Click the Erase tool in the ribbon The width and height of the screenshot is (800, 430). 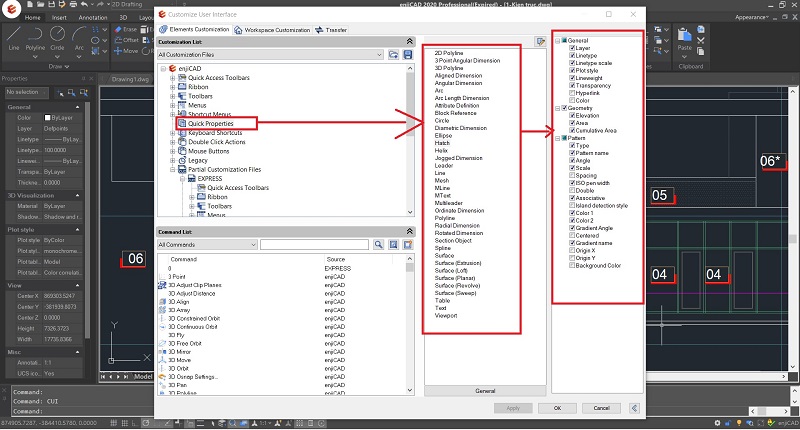pyautogui.click(x=126, y=30)
